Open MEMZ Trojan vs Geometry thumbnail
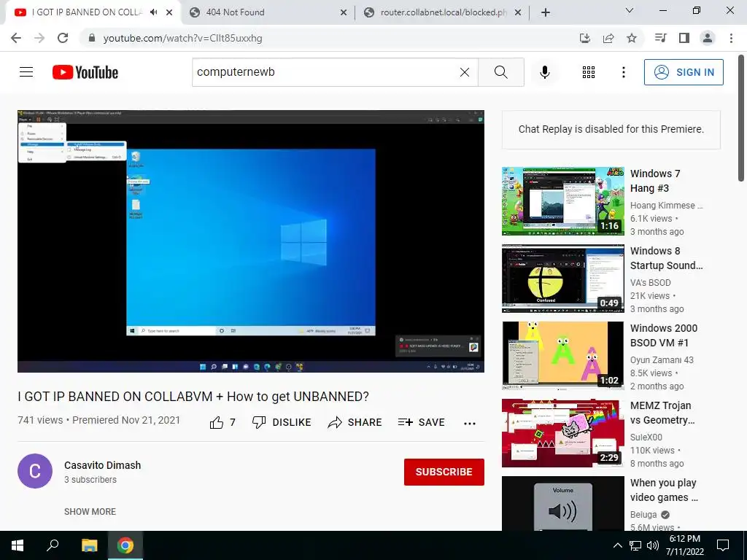Viewport: 747px width, 560px height. pyautogui.click(x=562, y=433)
